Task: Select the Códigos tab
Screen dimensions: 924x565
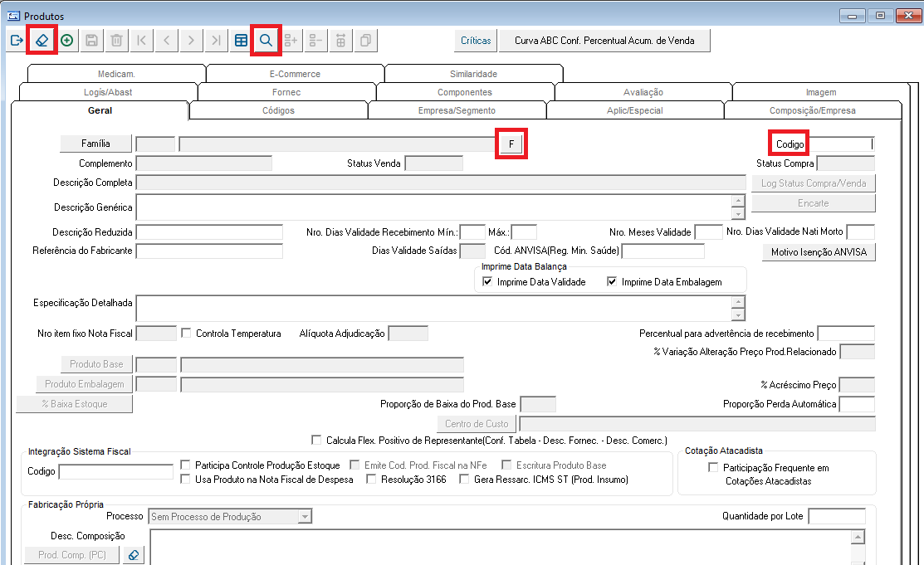Action: coord(278,110)
